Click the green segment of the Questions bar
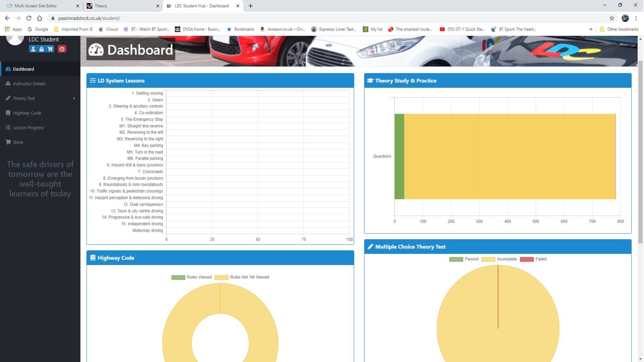The height and width of the screenshot is (362, 644). pyautogui.click(x=399, y=157)
